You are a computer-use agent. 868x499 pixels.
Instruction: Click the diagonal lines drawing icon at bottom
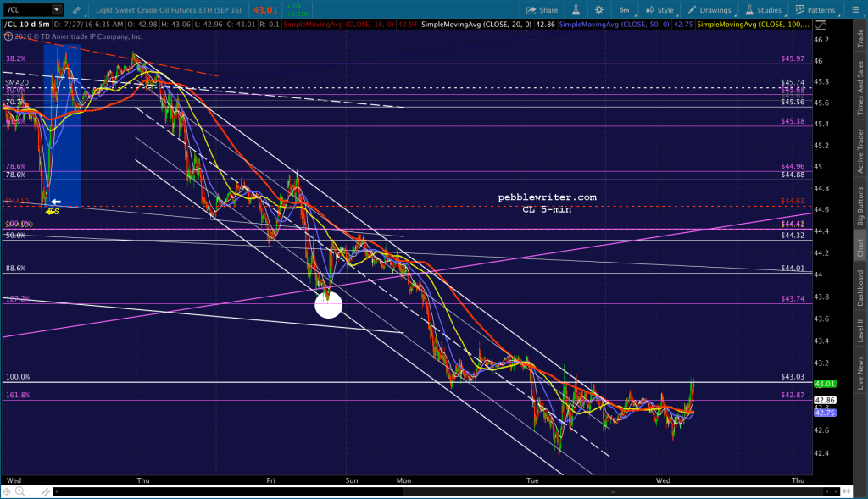[x=46, y=491]
